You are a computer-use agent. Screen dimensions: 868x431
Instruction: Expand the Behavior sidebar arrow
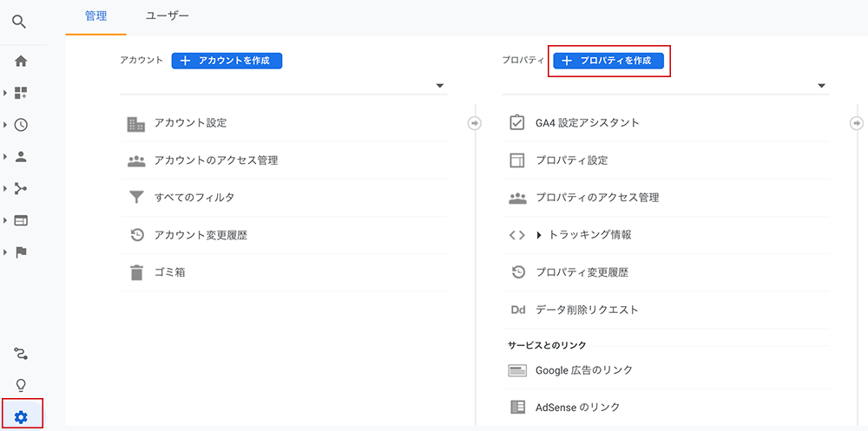tap(5, 221)
